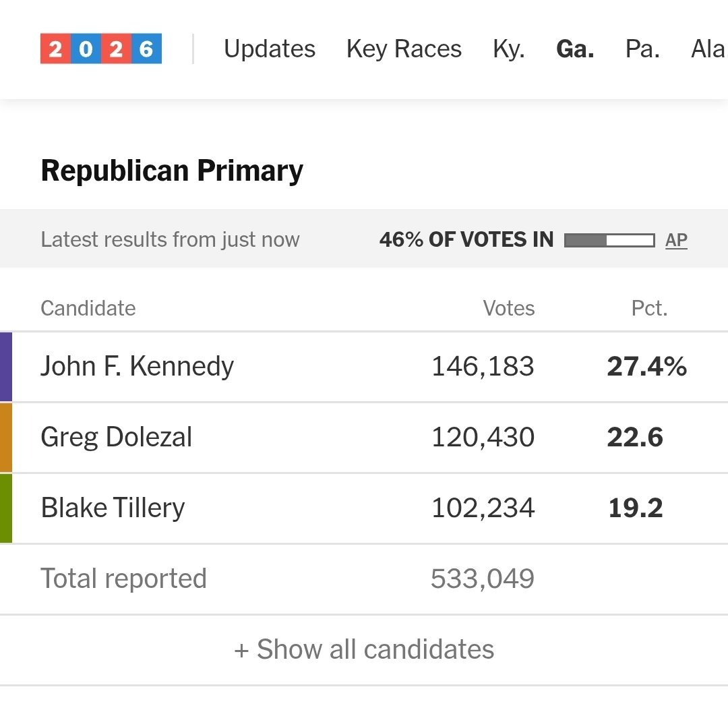This screenshot has width=728, height=710.
Task: Click the Republican Primary heading
Action: click(172, 171)
